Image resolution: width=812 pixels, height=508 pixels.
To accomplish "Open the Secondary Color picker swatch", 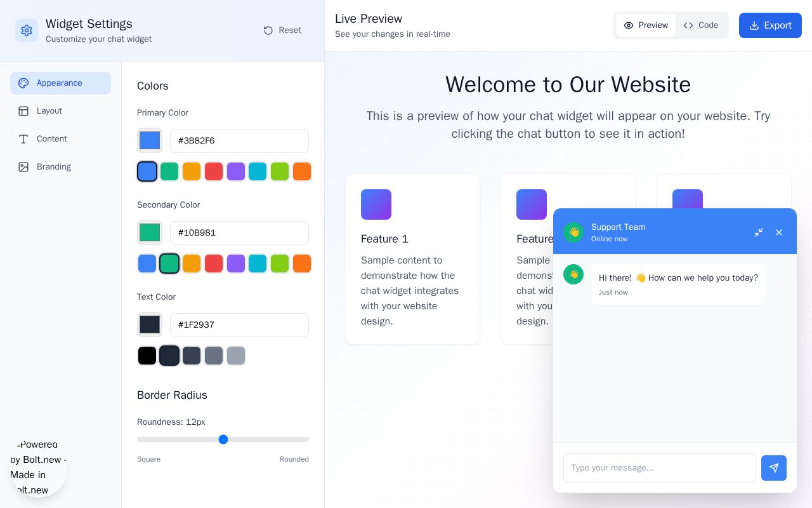I will coord(150,232).
